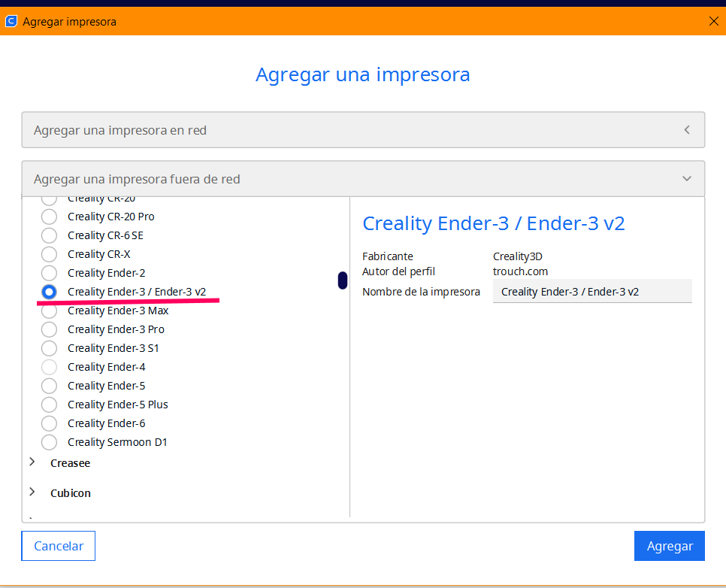Click the Fabricante label
Image resolution: width=726 pixels, height=588 pixels.
(x=388, y=256)
